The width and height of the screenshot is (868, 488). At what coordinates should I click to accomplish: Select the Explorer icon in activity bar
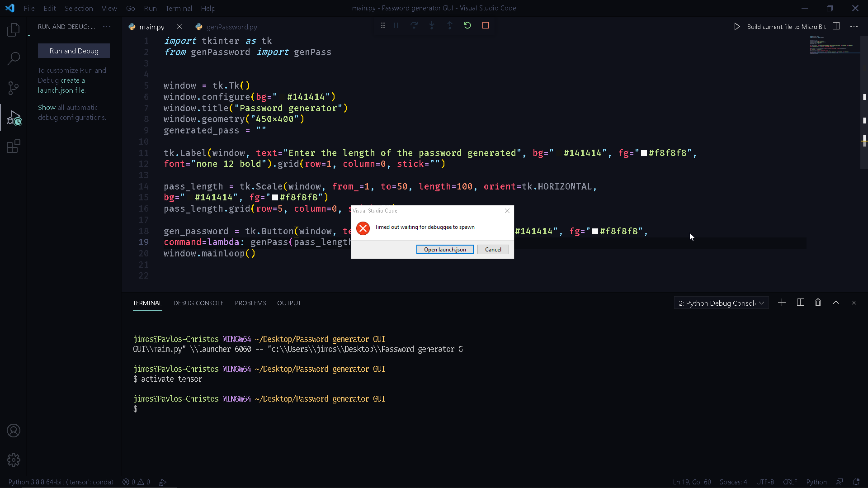(13, 29)
